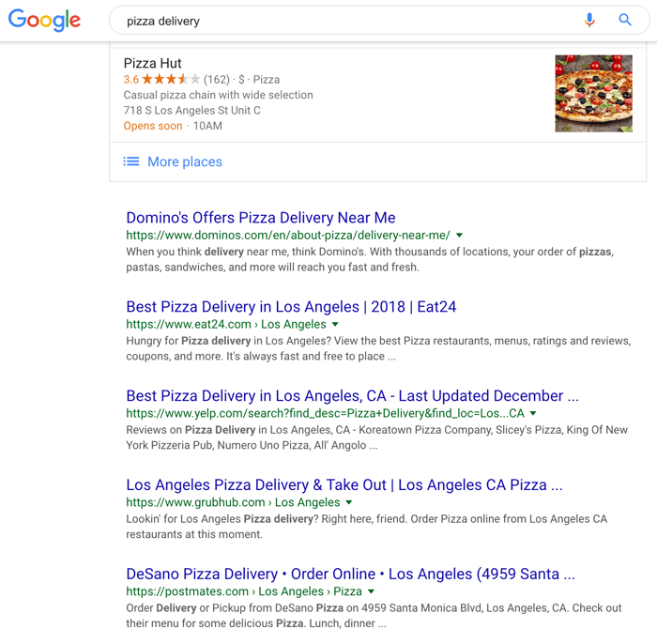Expand dropdown arrow next to eat24.com URL

click(x=336, y=325)
